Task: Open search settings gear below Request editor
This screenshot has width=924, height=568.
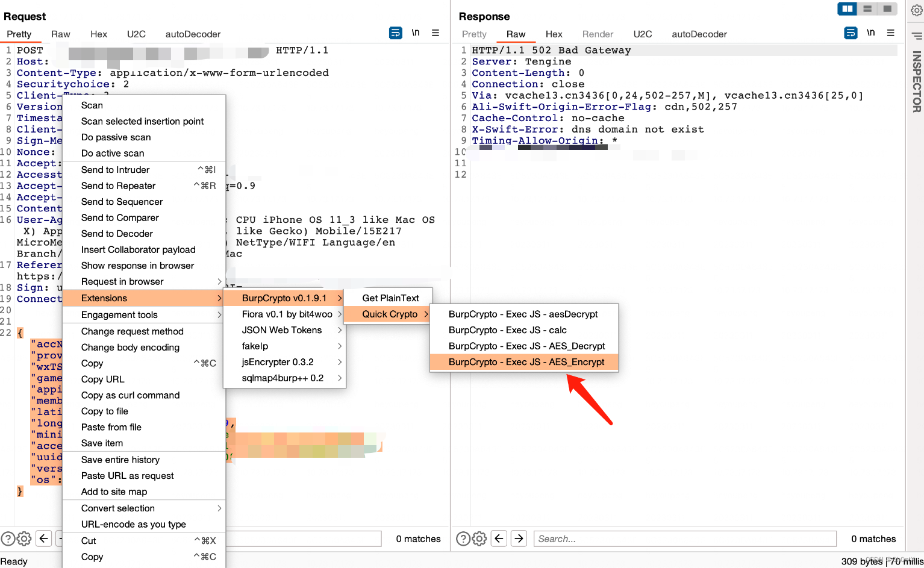Action: (24, 538)
